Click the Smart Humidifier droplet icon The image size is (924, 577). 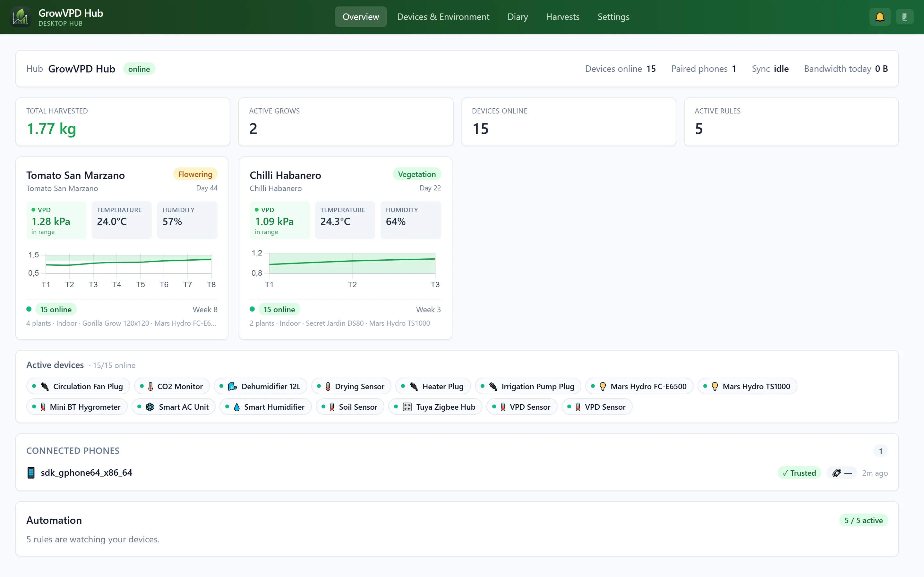[237, 407]
